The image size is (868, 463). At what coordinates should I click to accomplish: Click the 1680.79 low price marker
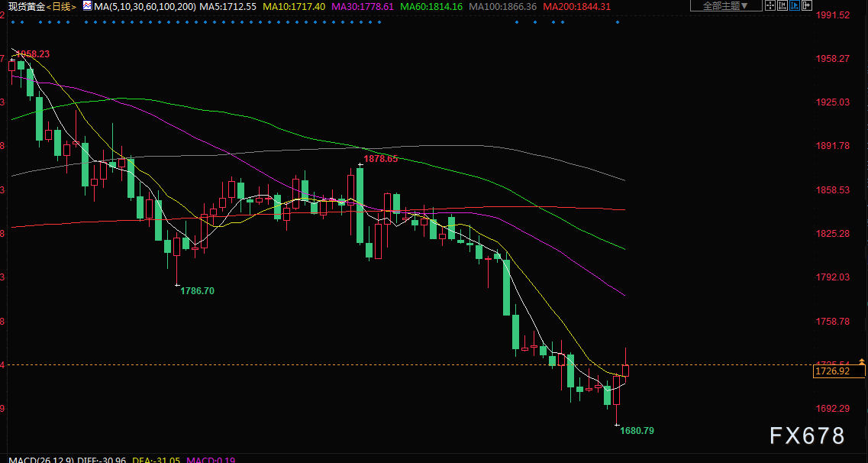pyautogui.click(x=637, y=430)
